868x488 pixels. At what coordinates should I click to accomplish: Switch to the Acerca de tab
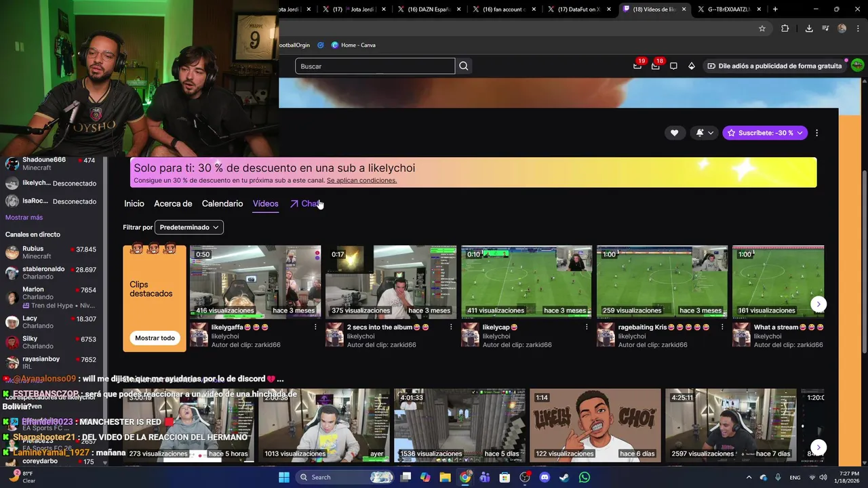[173, 203]
